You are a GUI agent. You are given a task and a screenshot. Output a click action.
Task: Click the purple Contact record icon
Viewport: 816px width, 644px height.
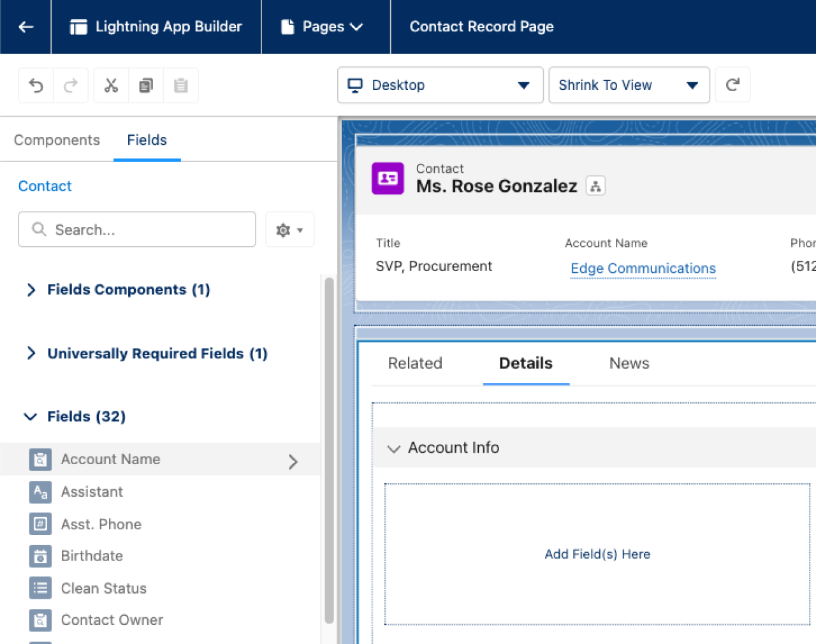coord(388,179)
